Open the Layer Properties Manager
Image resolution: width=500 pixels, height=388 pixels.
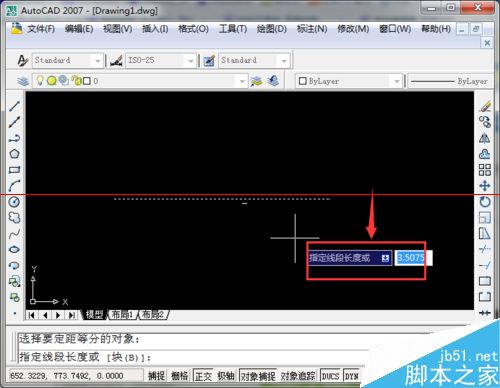coord(23,81)
